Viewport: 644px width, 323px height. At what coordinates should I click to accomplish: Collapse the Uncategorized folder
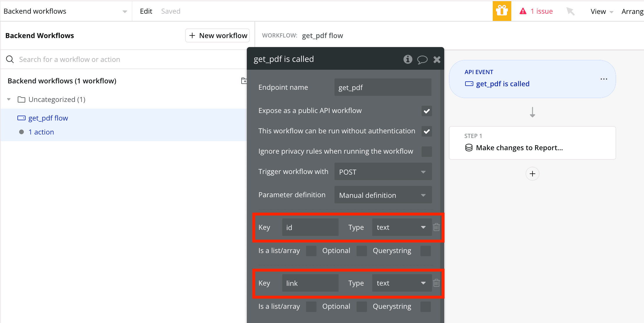pos(9,100)
